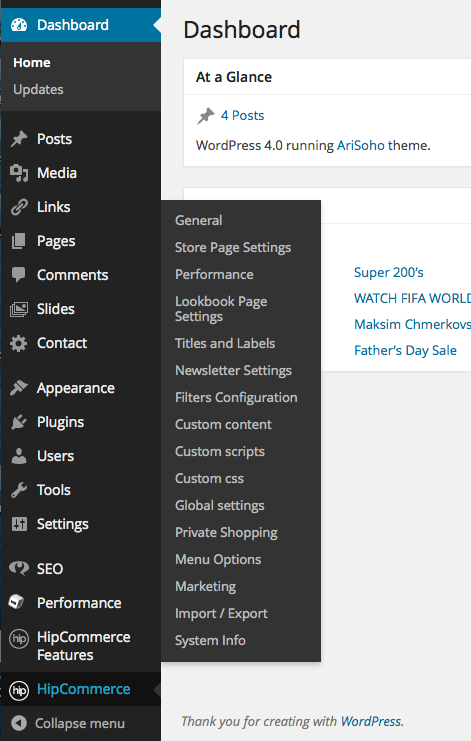Choose Newsletter Settings in submenu

coord(233,370)
